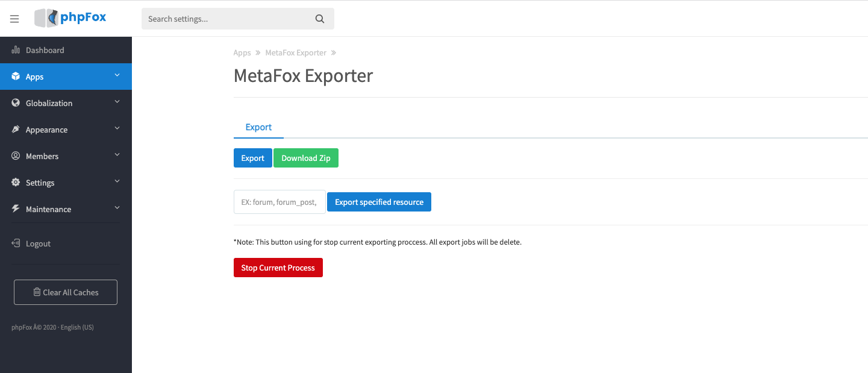Click trash icon on Clear All Caches
The image size is (868, 373).
point(37,292)
